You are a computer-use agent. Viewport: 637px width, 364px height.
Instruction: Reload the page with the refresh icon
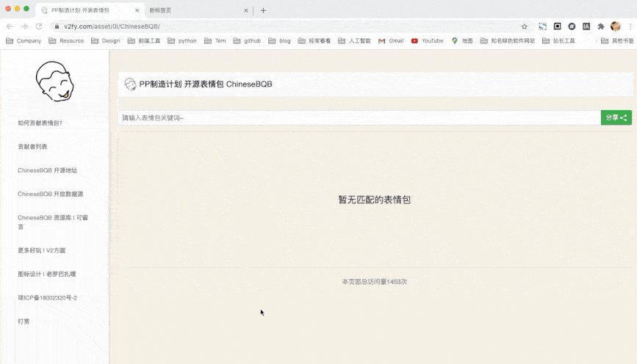pyautogui.click(x=39, y=26)
